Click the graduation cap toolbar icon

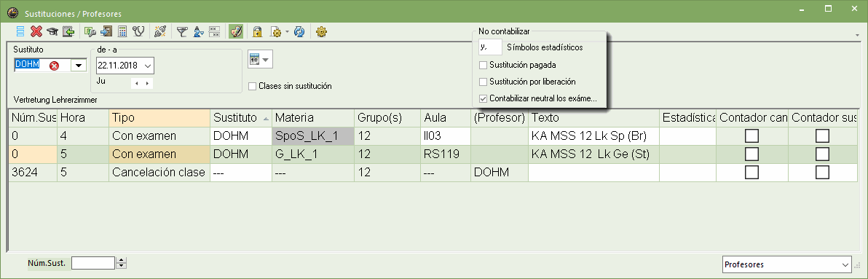[x=52, y=31]
